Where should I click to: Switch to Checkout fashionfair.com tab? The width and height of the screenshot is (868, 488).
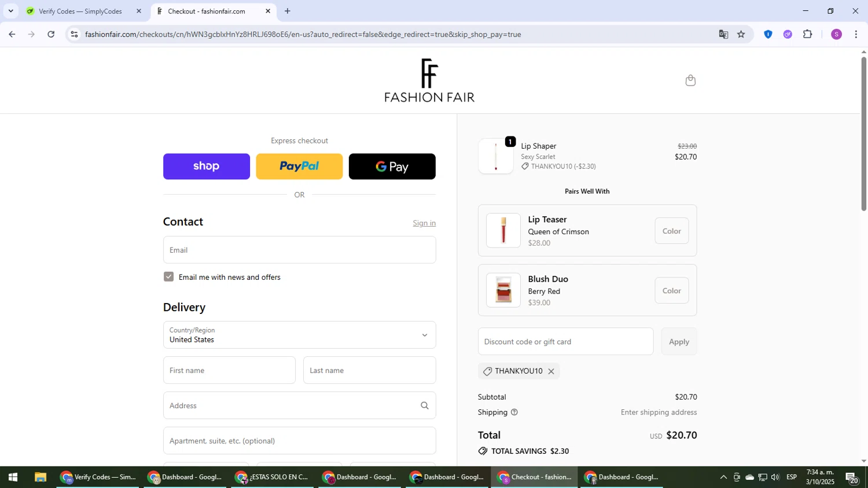[207, 11]
